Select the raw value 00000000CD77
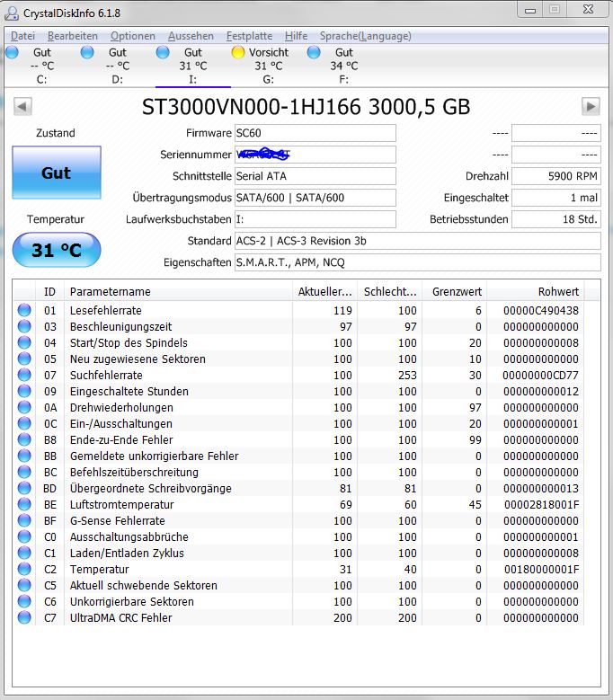 [540, 375]
